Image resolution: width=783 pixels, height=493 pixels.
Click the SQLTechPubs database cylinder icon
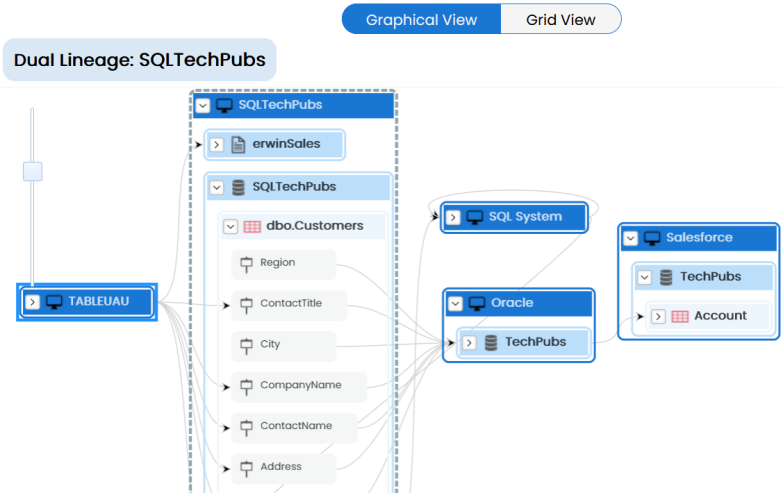pos(238,187)
